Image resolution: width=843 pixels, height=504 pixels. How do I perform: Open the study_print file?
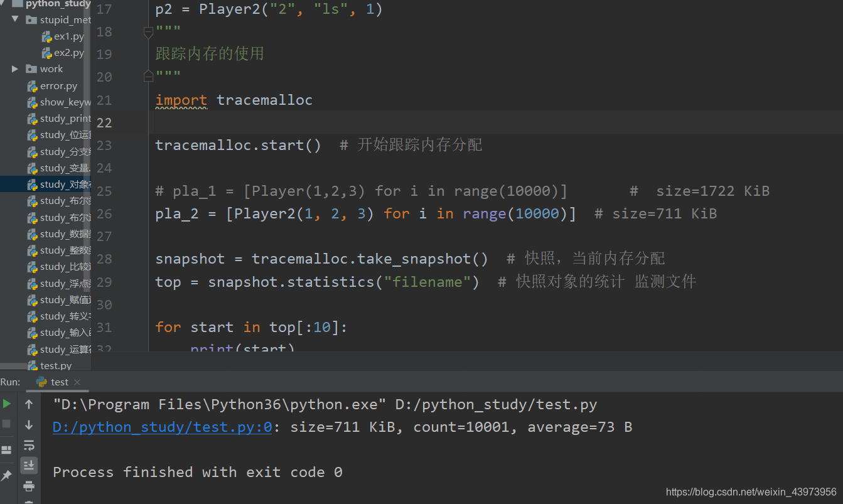pyautogui.click(x=59, y=119)
